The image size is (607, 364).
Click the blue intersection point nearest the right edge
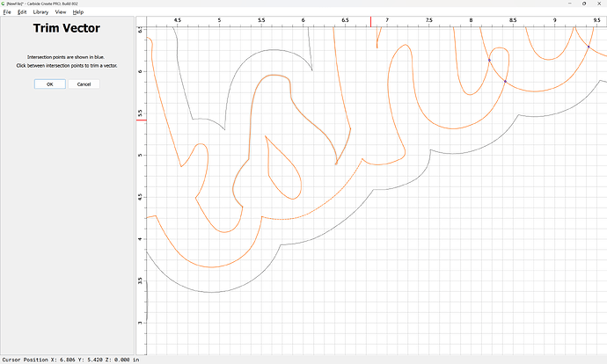[x=589, y=47]
